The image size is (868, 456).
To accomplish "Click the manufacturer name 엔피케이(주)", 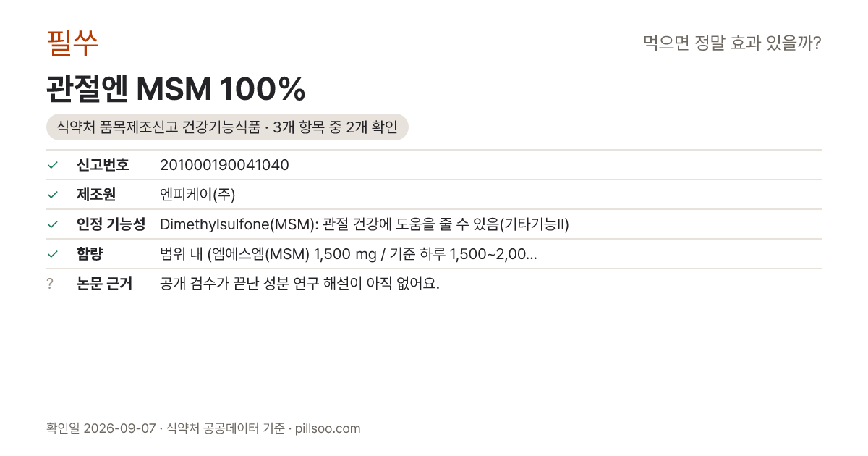I will (x=197, y=195).
